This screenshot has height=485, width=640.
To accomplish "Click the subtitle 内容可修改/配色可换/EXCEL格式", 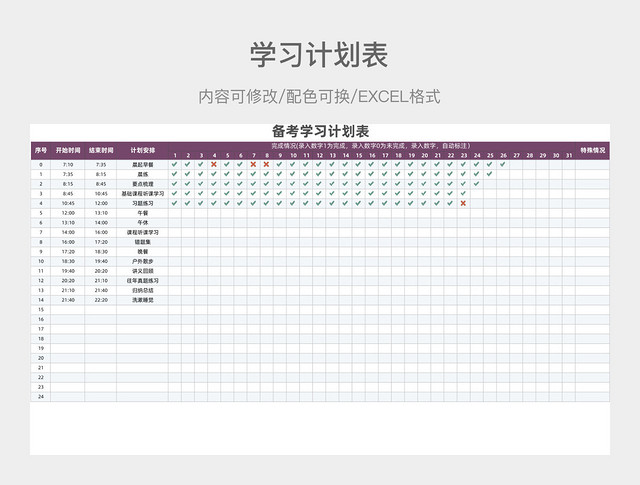I will pyautogui.click(x=320, y=97).
